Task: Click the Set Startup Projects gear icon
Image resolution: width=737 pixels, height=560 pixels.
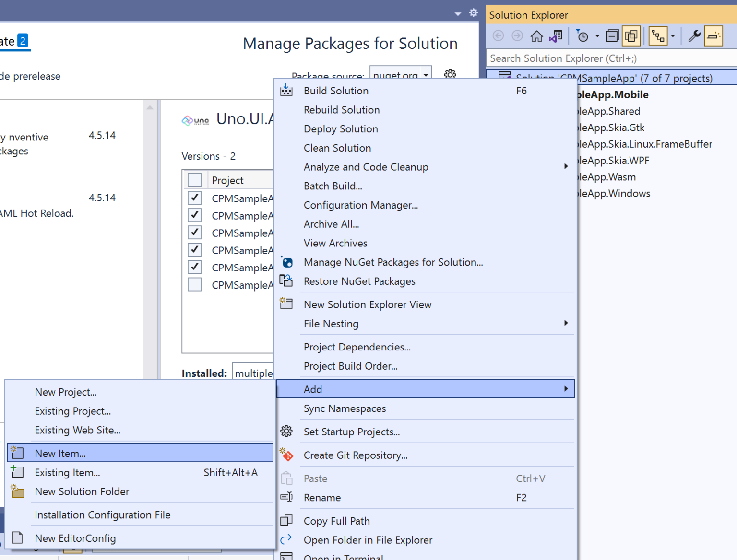Action: pos(286,432)
